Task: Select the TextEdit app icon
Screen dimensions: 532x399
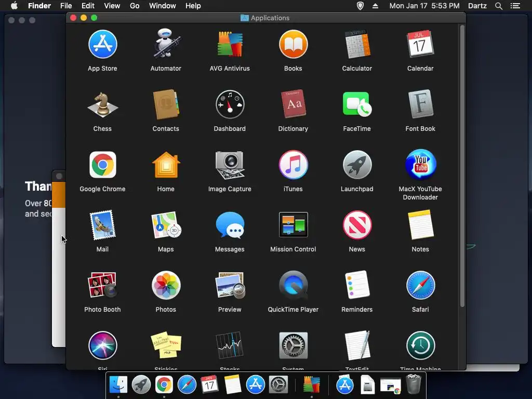Action: pyautogui.click(x=357, y=345)
